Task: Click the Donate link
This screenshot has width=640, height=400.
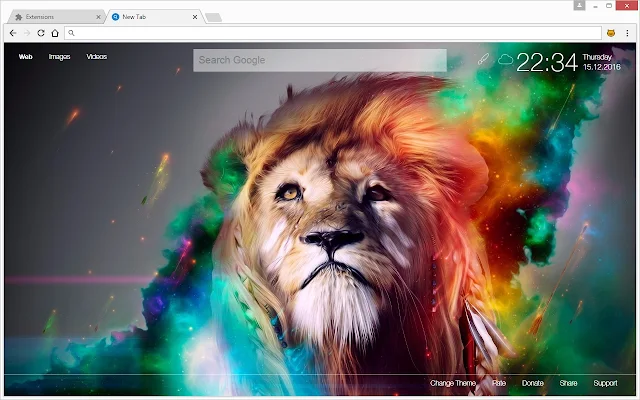Action: tap(533, 383)
